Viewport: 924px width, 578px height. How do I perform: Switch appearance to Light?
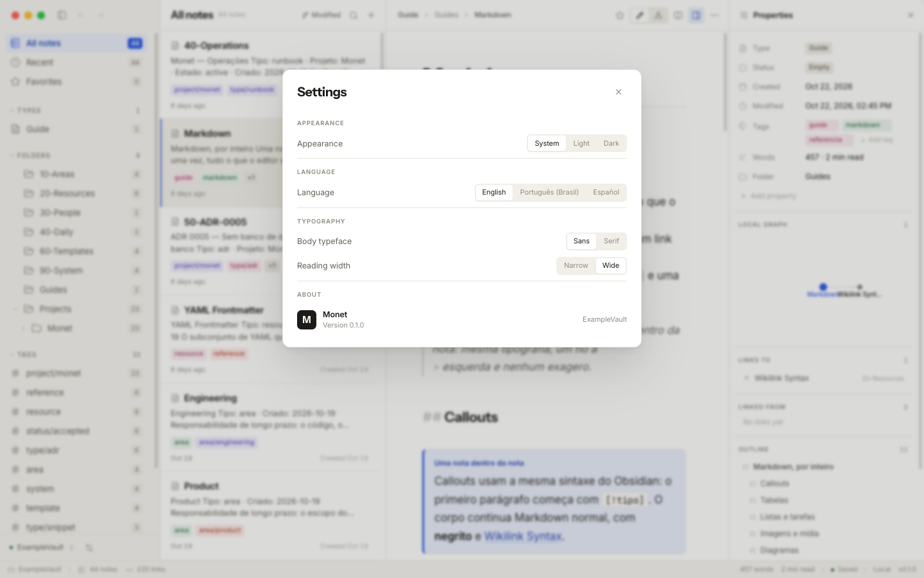581,143
